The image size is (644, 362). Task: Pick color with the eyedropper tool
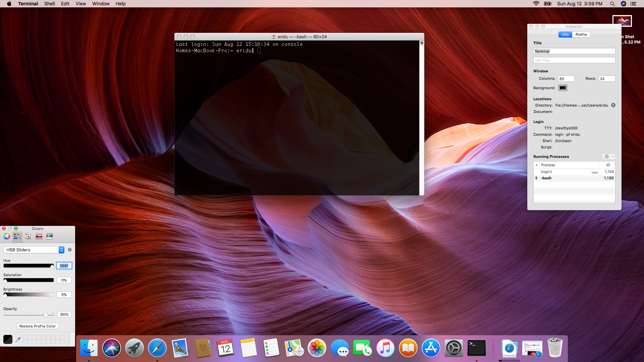[x=18, y=340]
